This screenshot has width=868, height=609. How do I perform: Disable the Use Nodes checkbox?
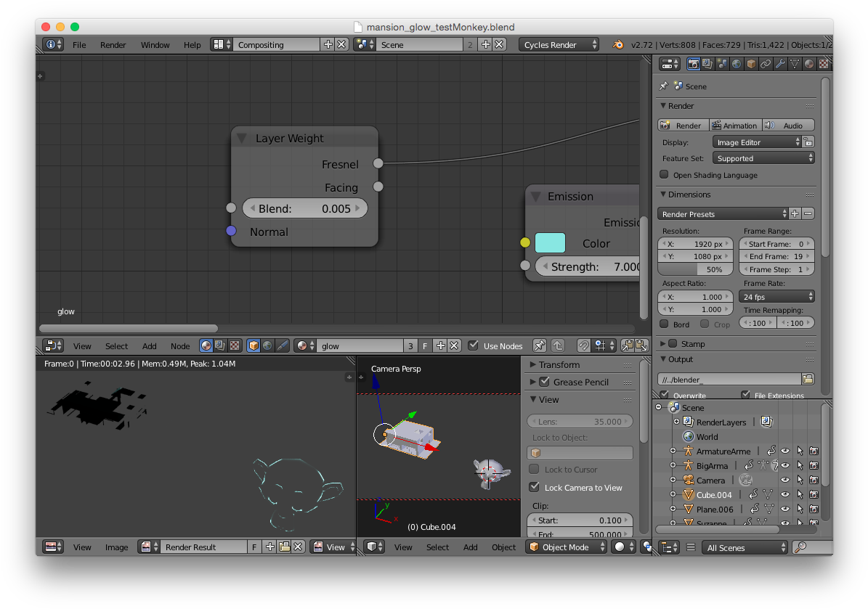[474, 346]
